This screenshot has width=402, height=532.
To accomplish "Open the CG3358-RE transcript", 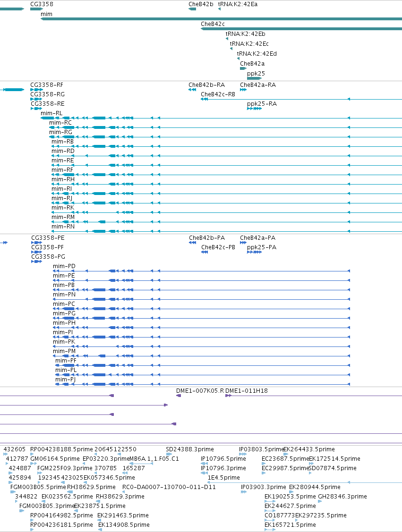I will coord(48,103).
